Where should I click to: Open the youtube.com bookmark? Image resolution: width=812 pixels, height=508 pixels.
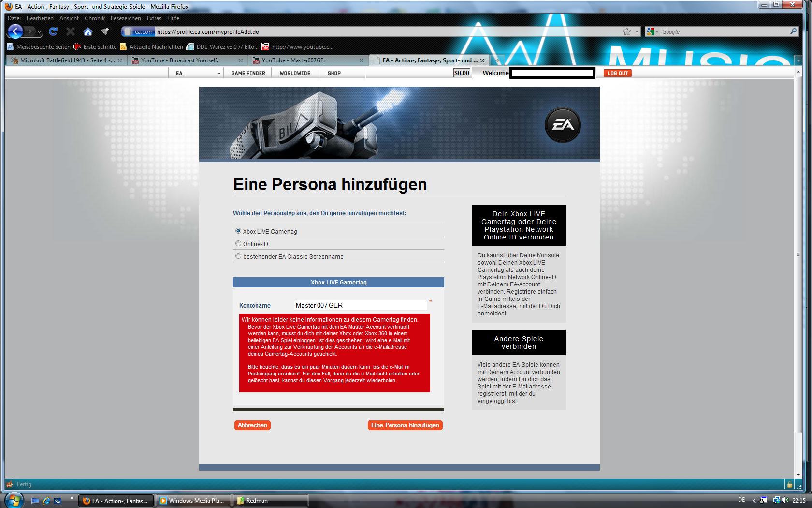298,47
